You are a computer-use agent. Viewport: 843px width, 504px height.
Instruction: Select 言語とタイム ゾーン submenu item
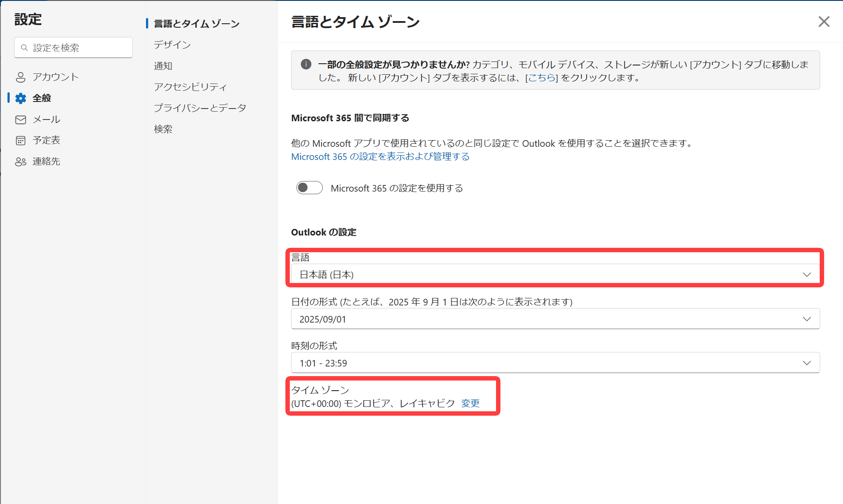(197, 23)
